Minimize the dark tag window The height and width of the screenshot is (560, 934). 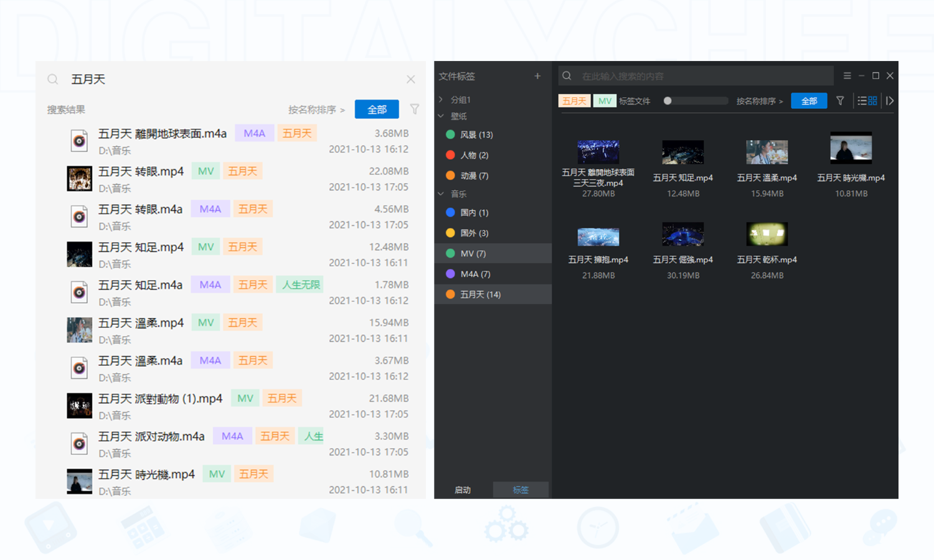point(861,76)
